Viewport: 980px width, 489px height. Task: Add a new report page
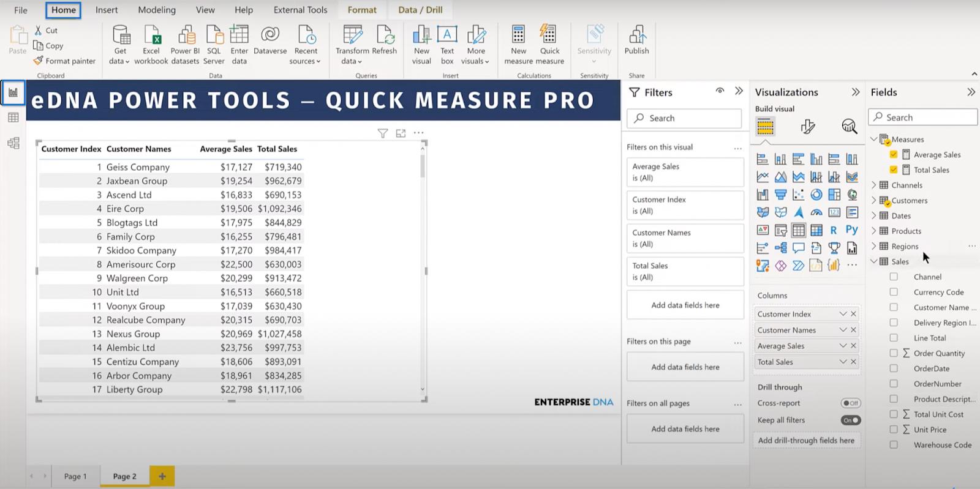(x=162, y=476)
